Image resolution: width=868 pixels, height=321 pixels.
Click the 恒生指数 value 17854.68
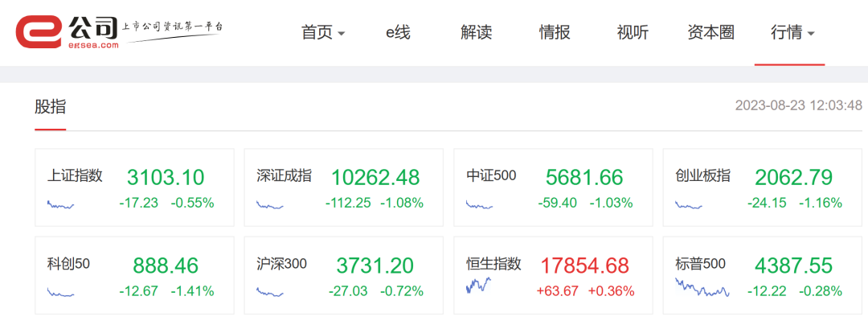tap(584, 266)
